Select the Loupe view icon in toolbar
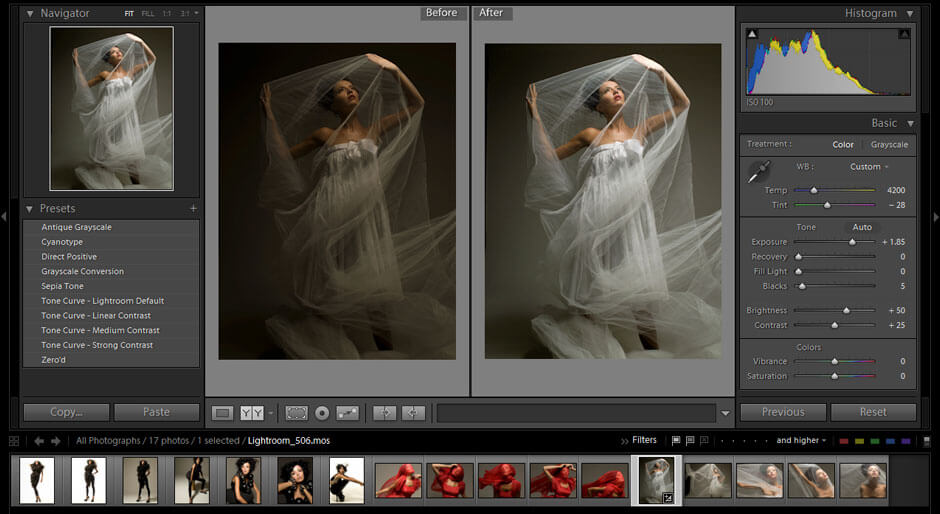Viewport: 940px width, 514px height. 223,412
